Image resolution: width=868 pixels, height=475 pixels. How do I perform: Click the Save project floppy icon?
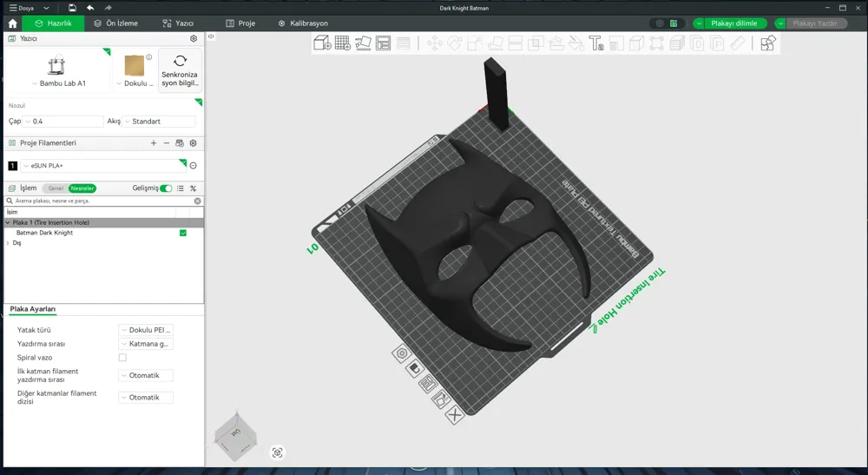[72, 8]
